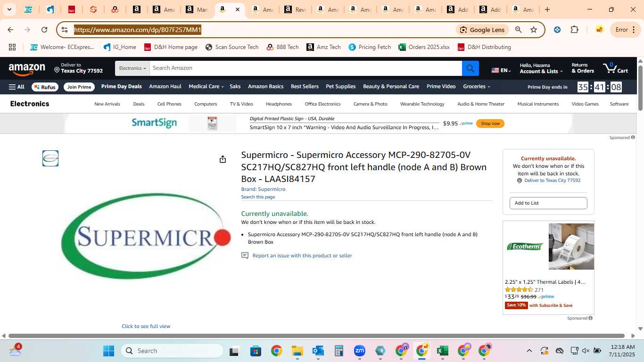Click the share icon above product image

pos(223,159)
